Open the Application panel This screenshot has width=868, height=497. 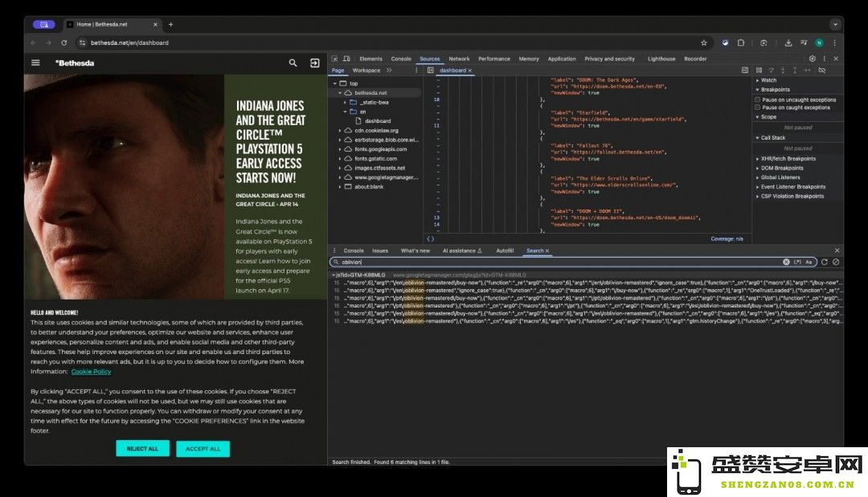click(x=562, y=59)
